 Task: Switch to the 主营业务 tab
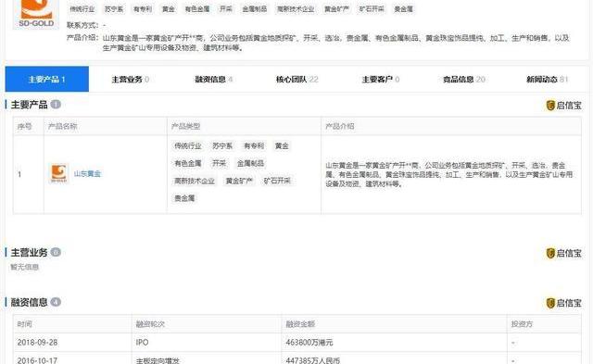(131, 80)
